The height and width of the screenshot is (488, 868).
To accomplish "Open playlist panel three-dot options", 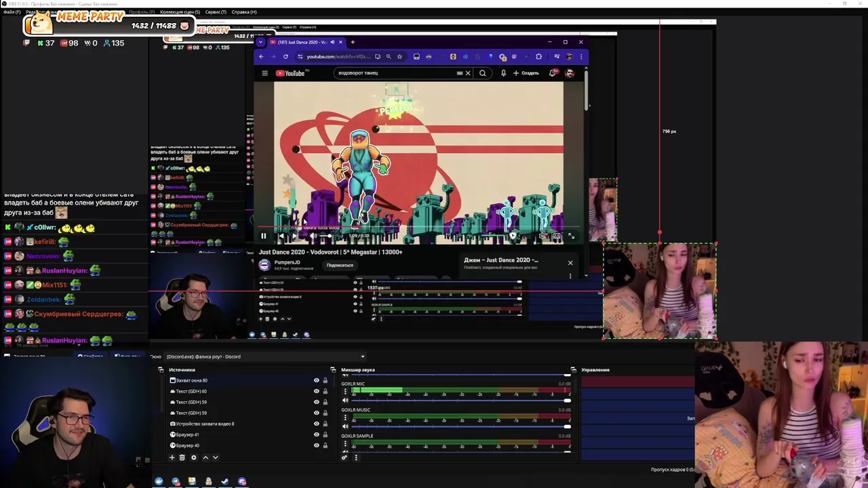I will click(x=570, y=276).
